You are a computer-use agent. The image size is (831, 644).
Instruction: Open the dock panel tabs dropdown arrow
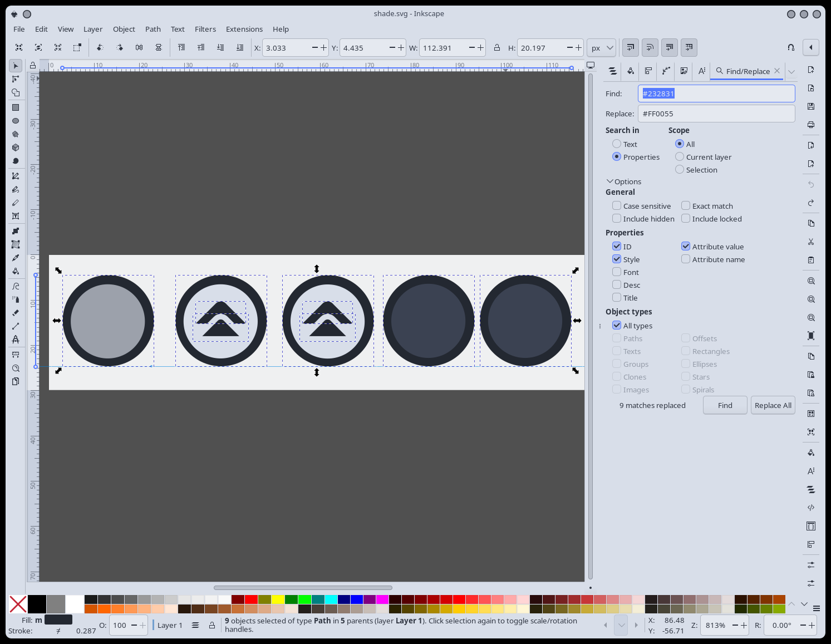click(791, 71)
